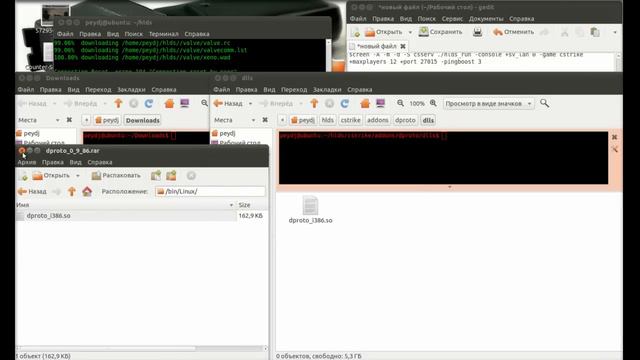Click add folder icon in archive manager
The width and height of the screenshot is (640, 360).
coord(171,176)
